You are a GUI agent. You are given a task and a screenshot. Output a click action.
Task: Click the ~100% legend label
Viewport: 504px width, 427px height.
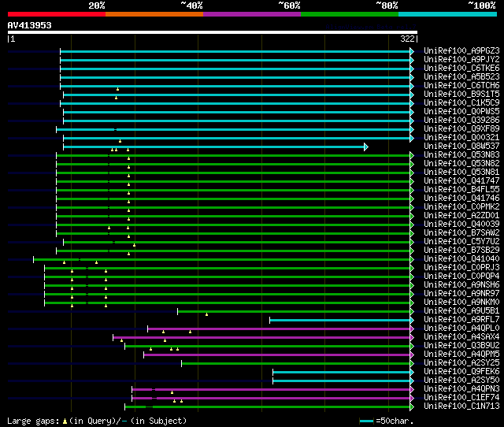point(482,6)
